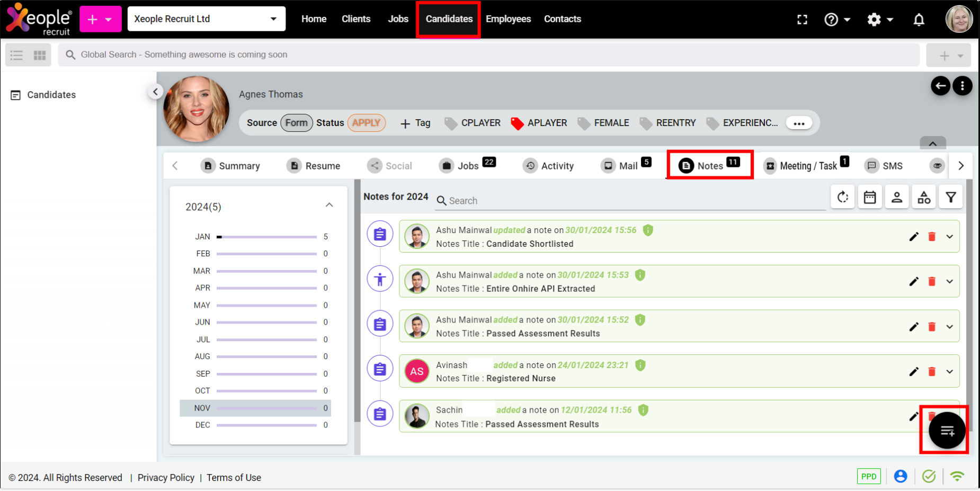
Task: Click the APPLY status pill
Action: pos(366,123)
